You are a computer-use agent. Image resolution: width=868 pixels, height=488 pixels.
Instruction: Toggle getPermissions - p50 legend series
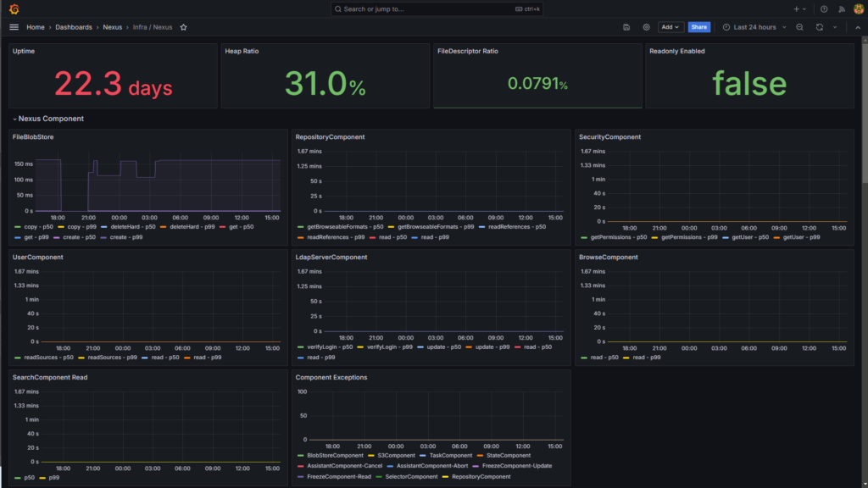(x=618, y=237)
